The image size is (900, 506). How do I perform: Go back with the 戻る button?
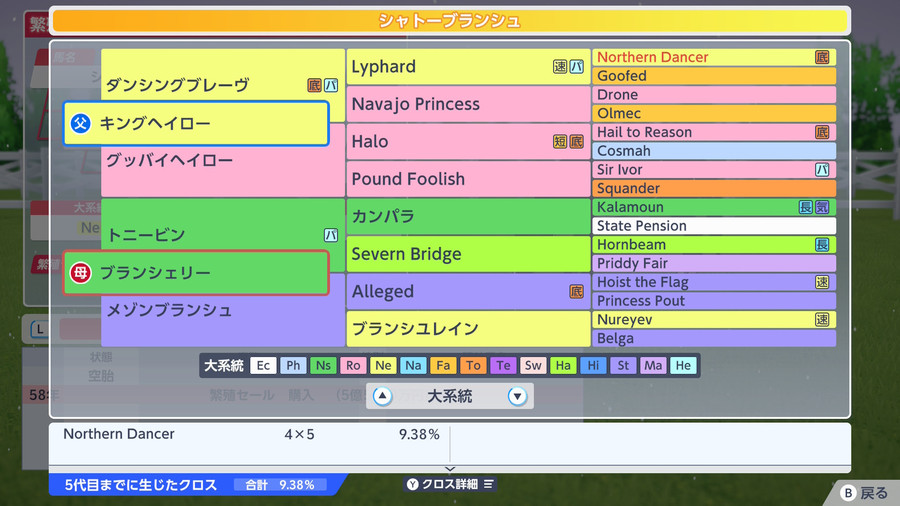(864, 493)
